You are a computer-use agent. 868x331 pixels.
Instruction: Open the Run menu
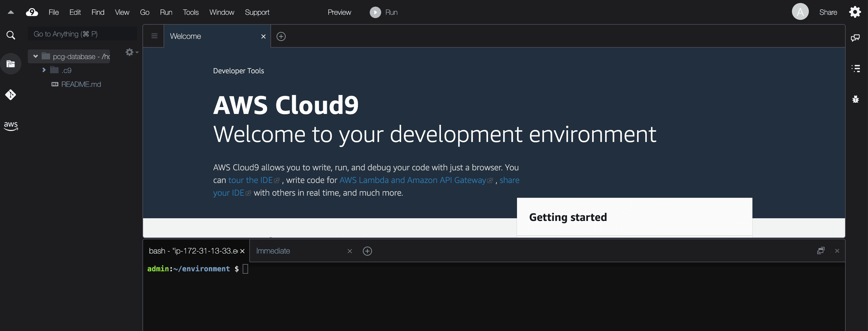coord(166,12)
